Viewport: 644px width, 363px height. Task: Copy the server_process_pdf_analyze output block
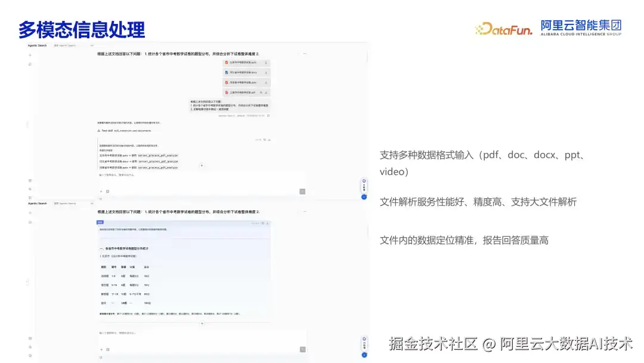pos(265,140)
